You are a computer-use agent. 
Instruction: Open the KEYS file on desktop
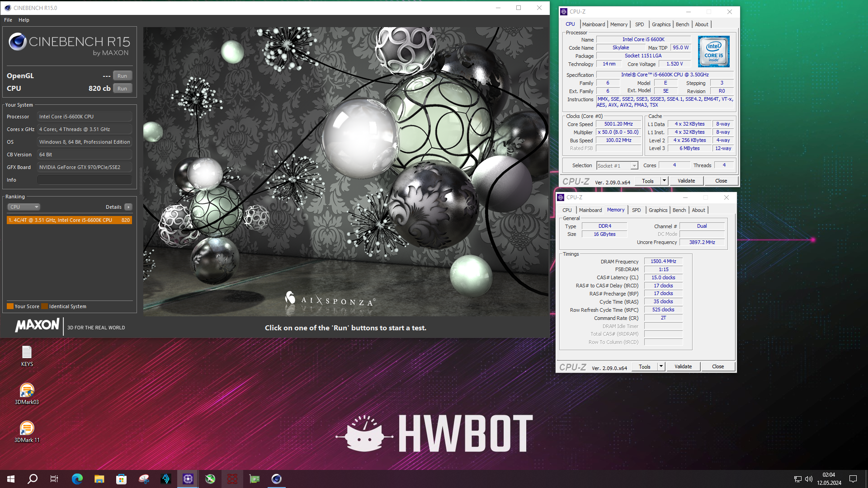(27, 356)
